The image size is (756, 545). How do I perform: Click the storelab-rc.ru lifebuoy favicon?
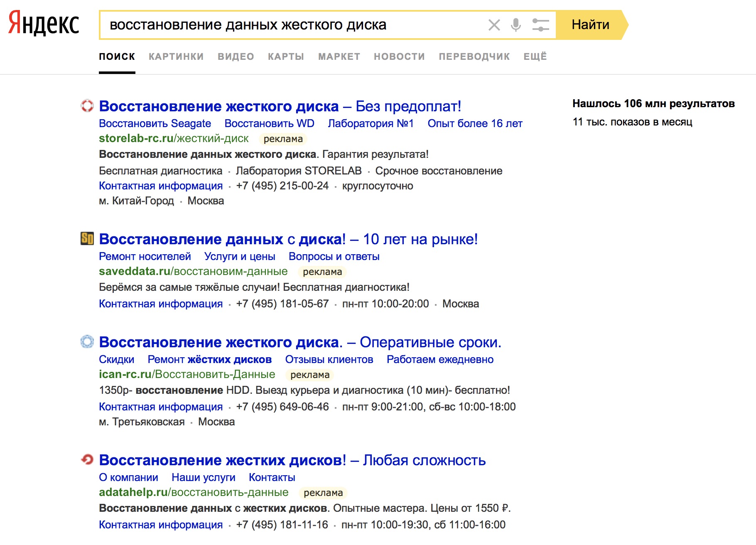tap(87, 106)
